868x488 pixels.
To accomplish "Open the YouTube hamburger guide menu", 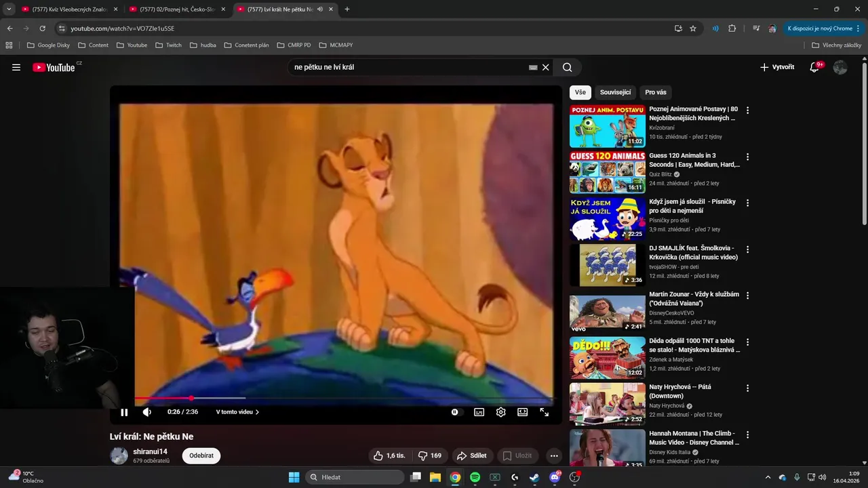I will 16,67.
